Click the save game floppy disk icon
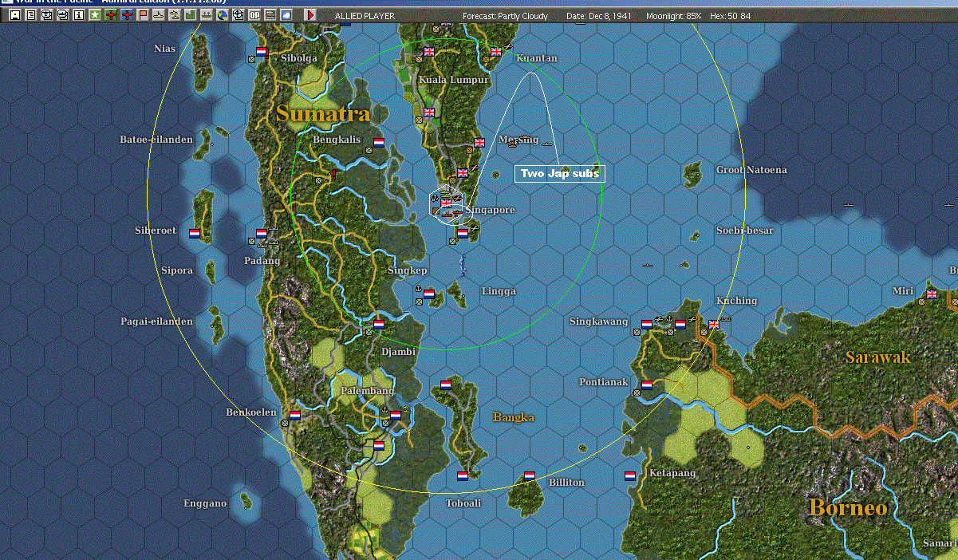This screenshot has height=560, width=958. click(x=14, y=15)
